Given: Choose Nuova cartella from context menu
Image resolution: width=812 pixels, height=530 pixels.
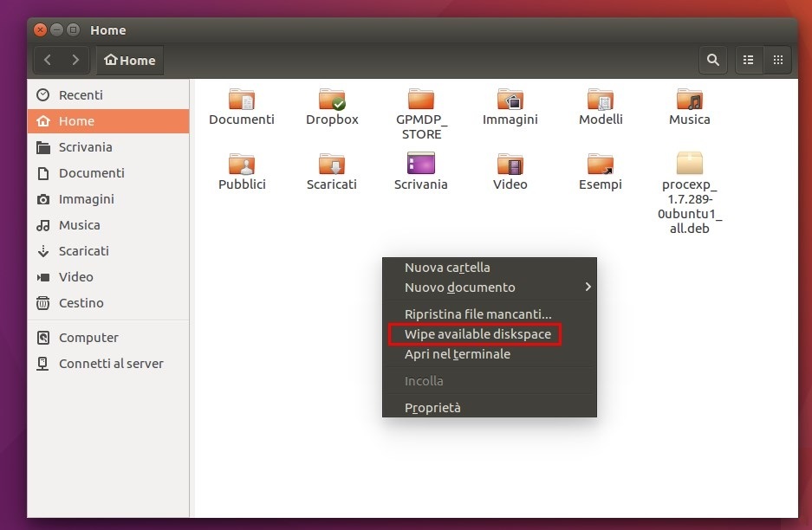Looking at the screenshot, I should 490,268.
